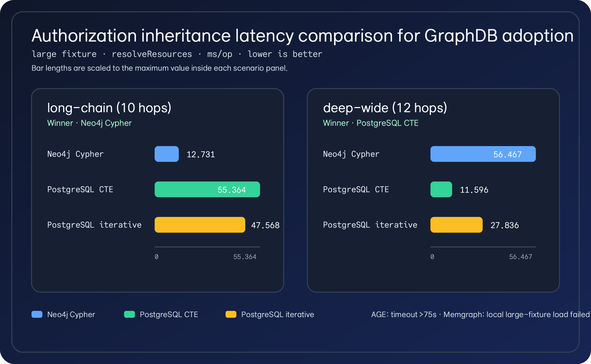
Task: Click the yellow PostgreSQL iterative bar in deep-wide panel
Action: [x=457, y=225]
